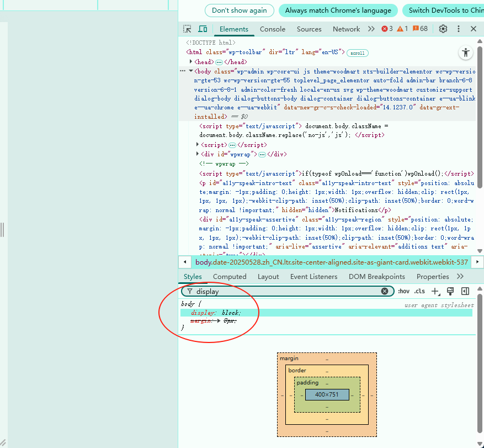Open the Computed styles tab

click(230, 277)
